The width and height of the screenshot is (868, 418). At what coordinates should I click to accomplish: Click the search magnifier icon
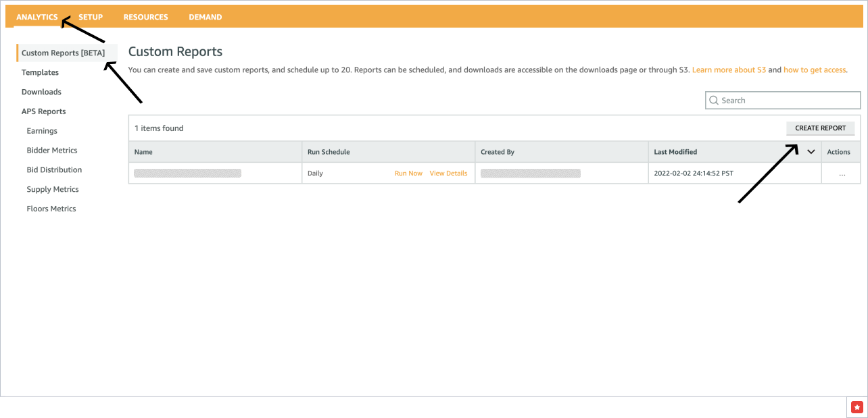point(714,100)
